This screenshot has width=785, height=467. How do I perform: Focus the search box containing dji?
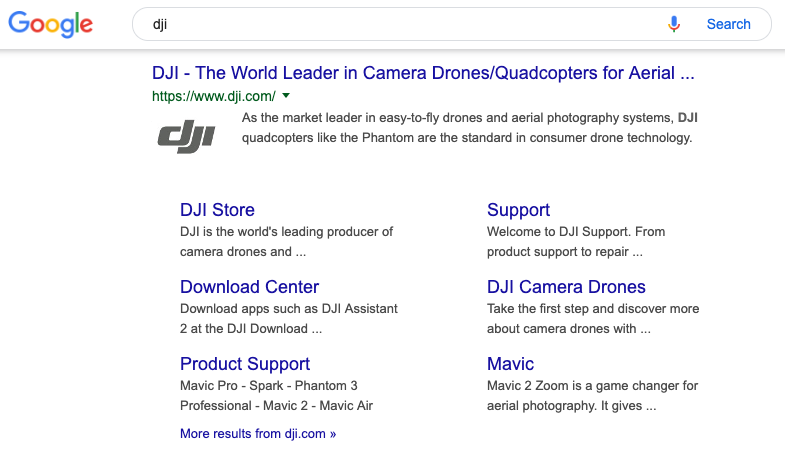point(401,24)
